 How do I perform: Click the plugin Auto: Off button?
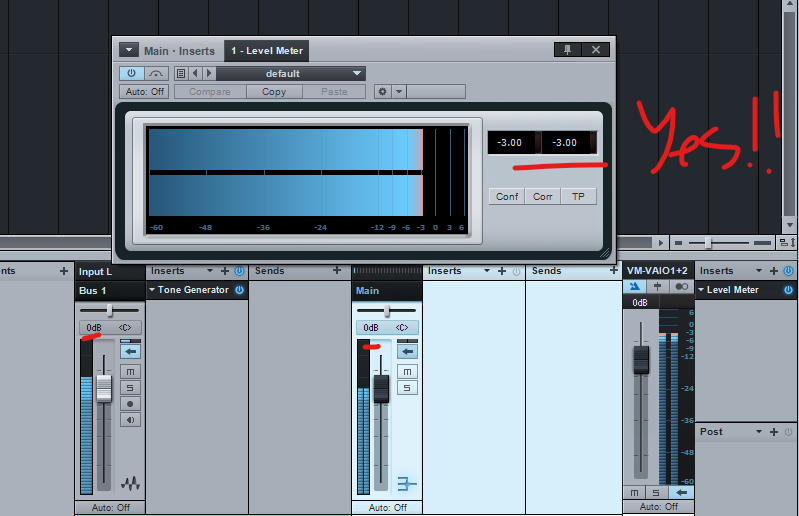[144, 92]
